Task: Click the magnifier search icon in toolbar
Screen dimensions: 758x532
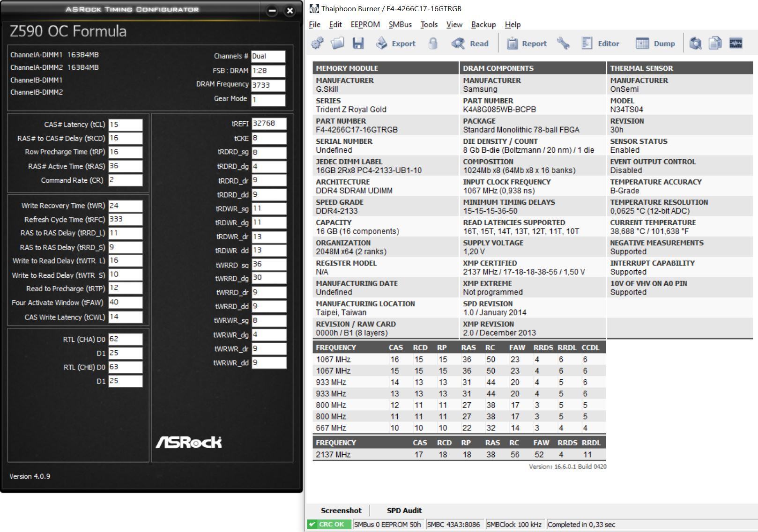Action: coord(696,44)
